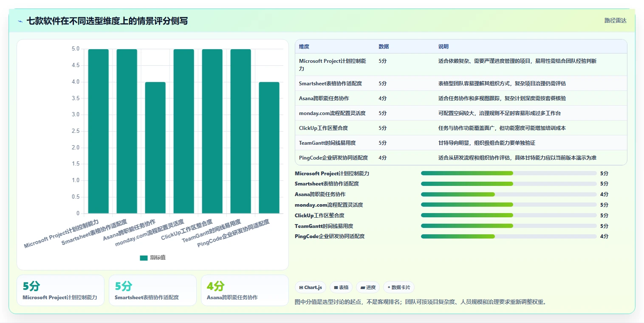Click the 路径雷达 label in the header
644x323 pixels.
pyautogui.click(x=615, y=20)
